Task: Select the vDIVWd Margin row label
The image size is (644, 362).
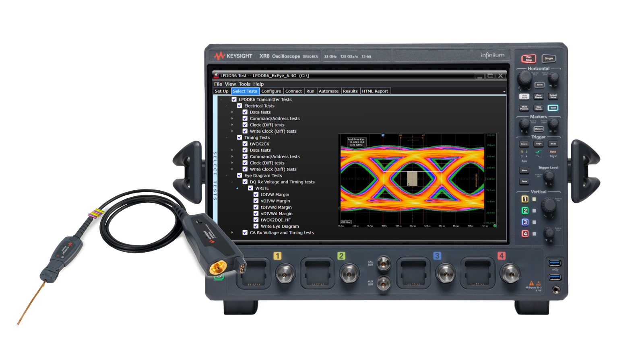Action: click(277, 214)
